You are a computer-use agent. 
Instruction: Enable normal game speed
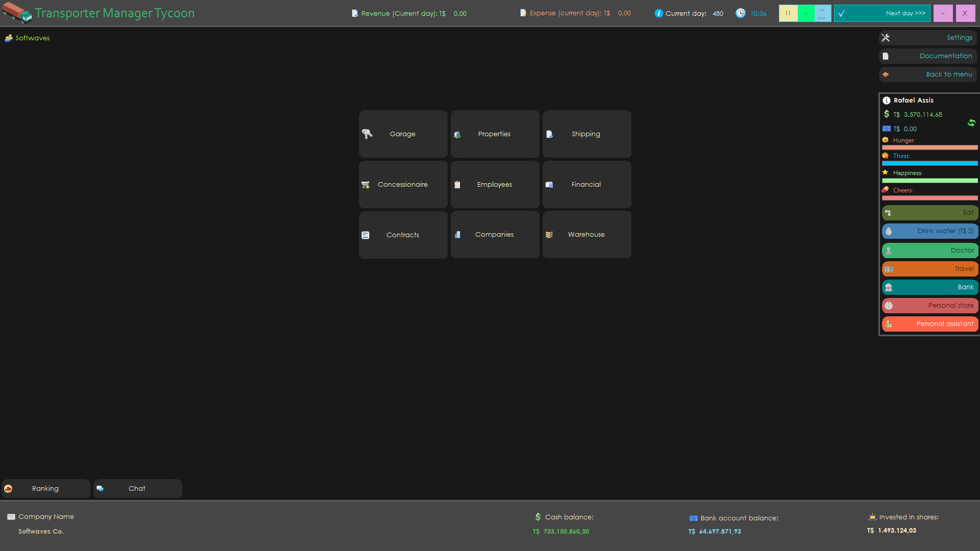pyautogui.click(x=805, y=13)
